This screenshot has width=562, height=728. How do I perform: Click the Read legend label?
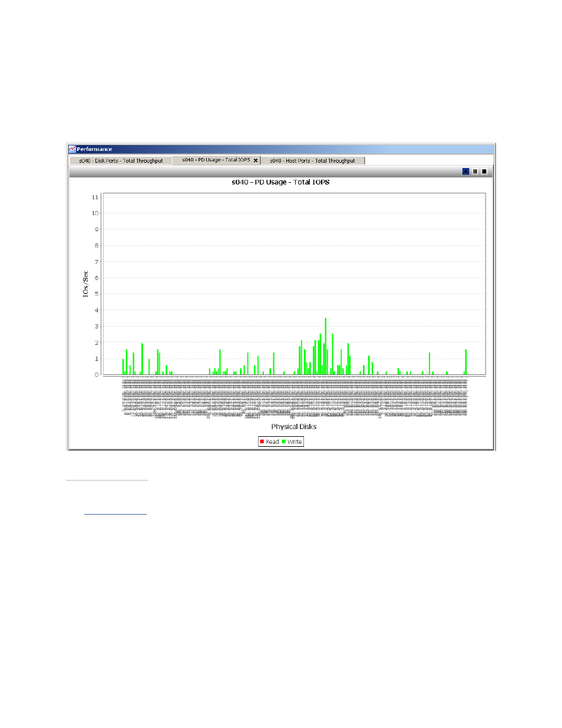272,442
